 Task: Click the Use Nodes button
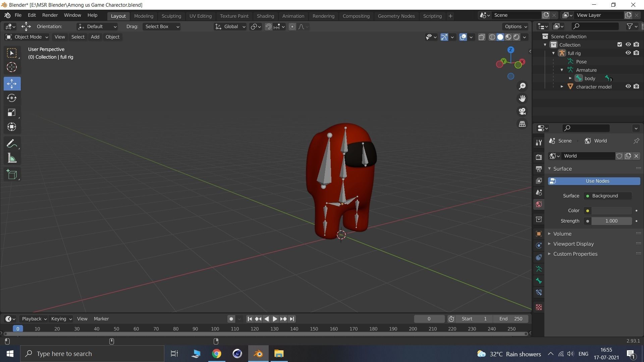(594, 181)
